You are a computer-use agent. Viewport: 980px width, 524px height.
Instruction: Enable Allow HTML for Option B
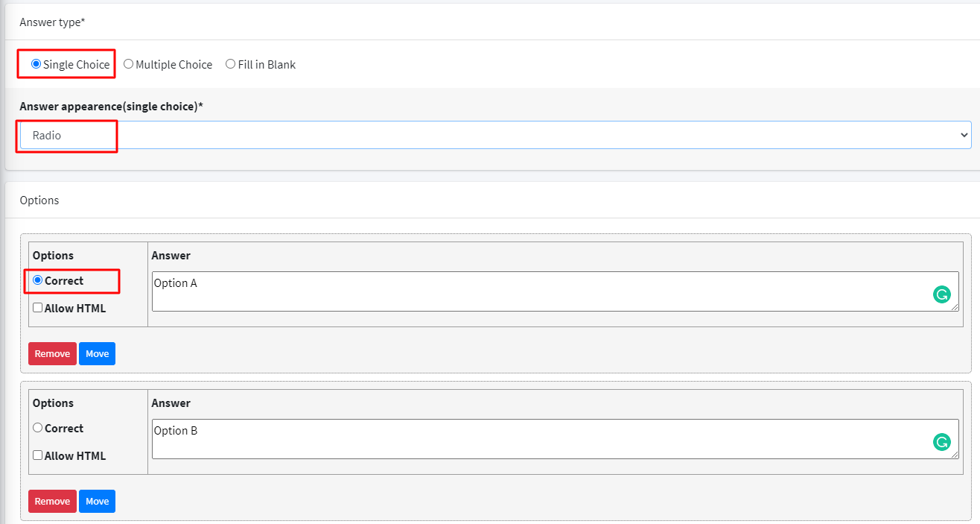(37, 455)
